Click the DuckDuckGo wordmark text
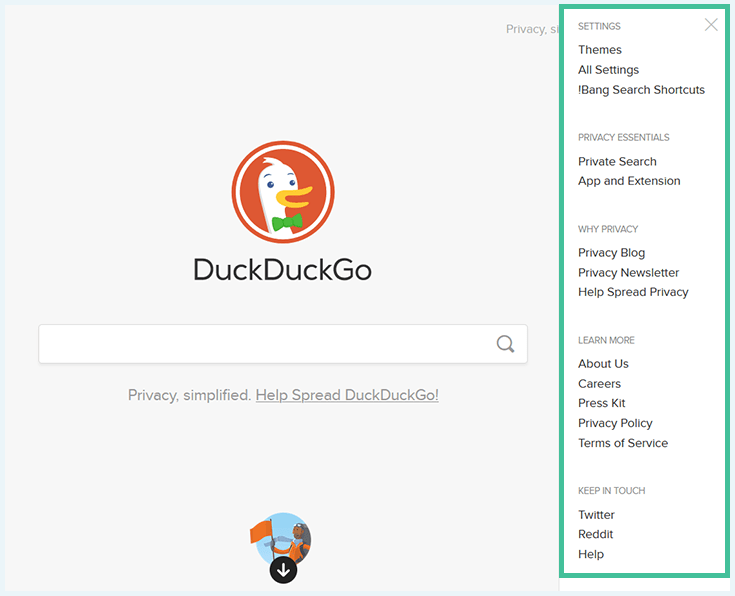Viewport: 735px width, 596px height. click(x=283, y=270)
